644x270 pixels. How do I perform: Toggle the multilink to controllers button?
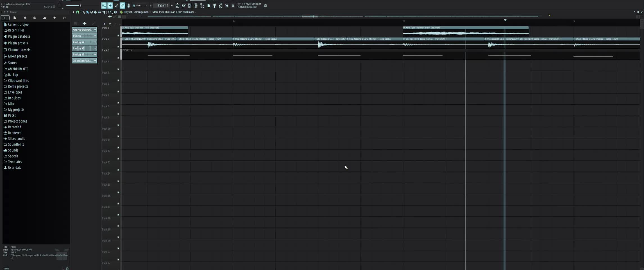click(122, 5)
